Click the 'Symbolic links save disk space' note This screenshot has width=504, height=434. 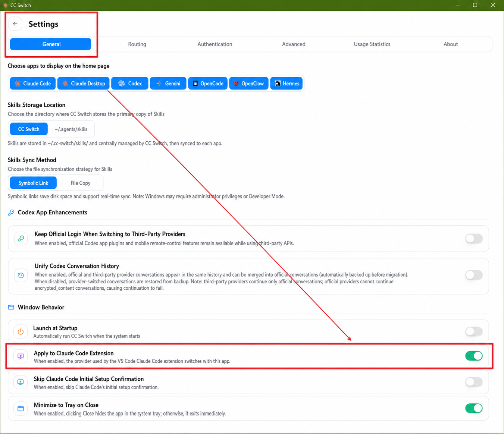(146, 196)
